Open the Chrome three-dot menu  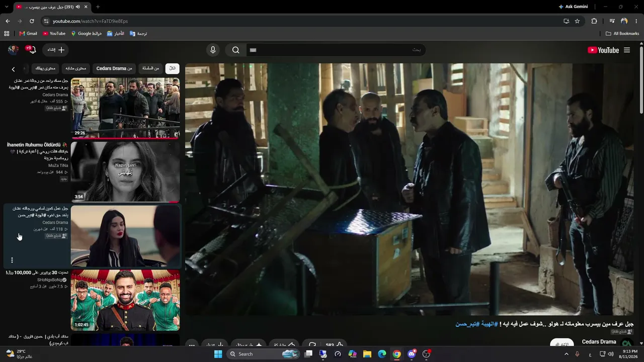click(x=636, y=21)
